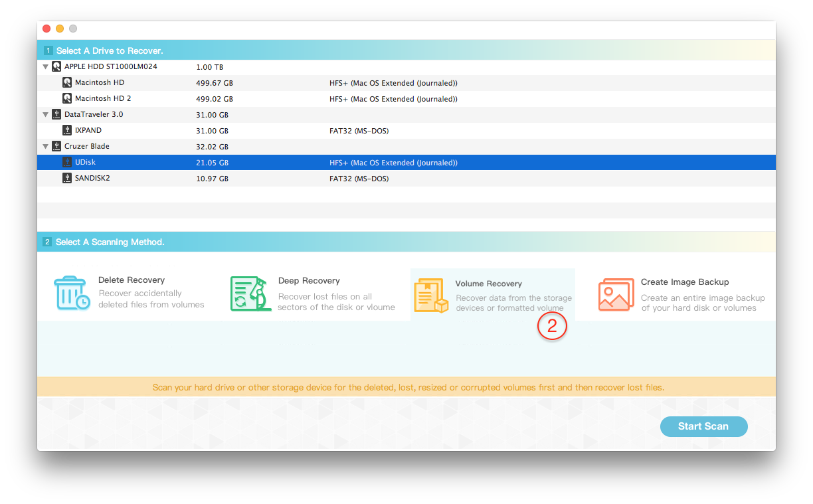Collapse the DataTraveler 3.0 drive tree

[x=45, y=115]
